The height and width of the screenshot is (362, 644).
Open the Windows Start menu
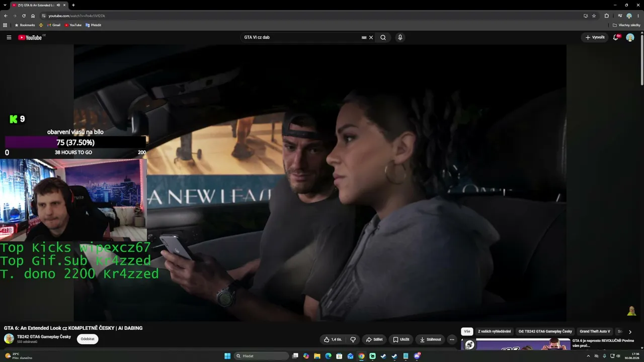coord(227,356)
